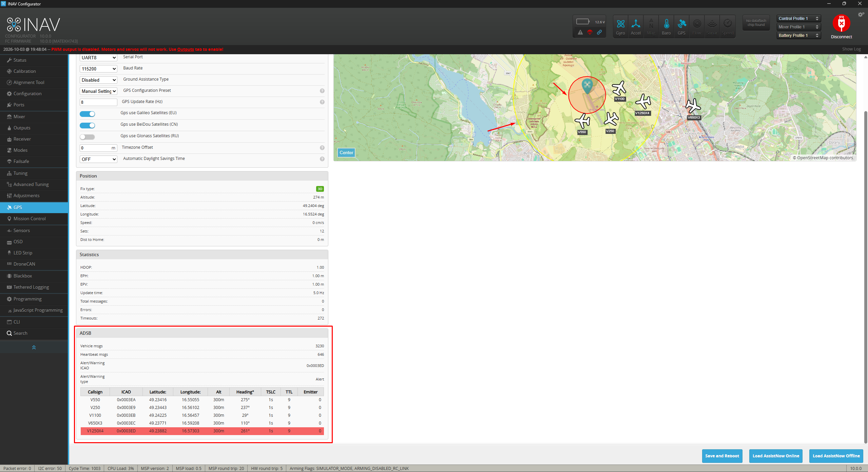Viewport: 868px width, 472px height.
Task: Click the Gyro sensor status icon
Action: [x=620, y=26]
